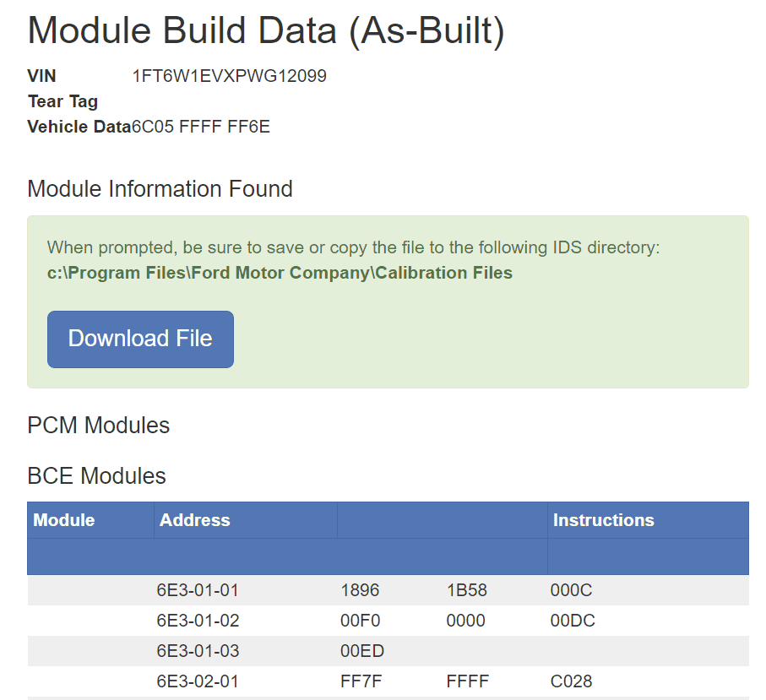Click the VIN number 1FT6W1EVXPWG12099
Viewport: 766px width, 700px height.
coord(229,76)
